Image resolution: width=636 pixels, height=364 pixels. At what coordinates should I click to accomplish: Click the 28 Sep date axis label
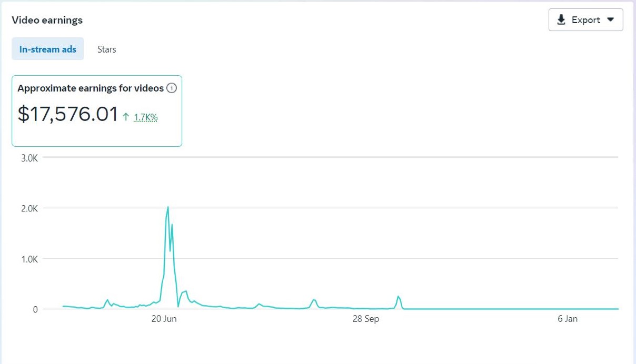click(365, 319)
